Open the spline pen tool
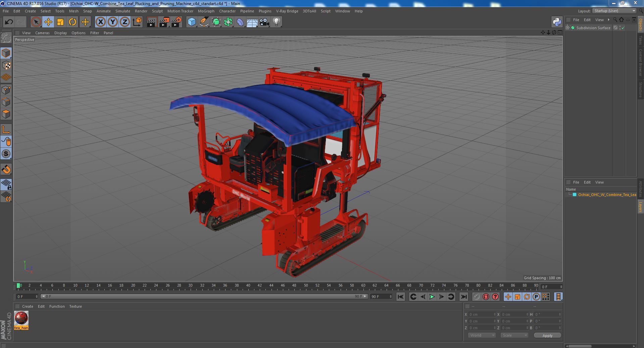This screenshot has width=644, height=348. pos(204,22)
